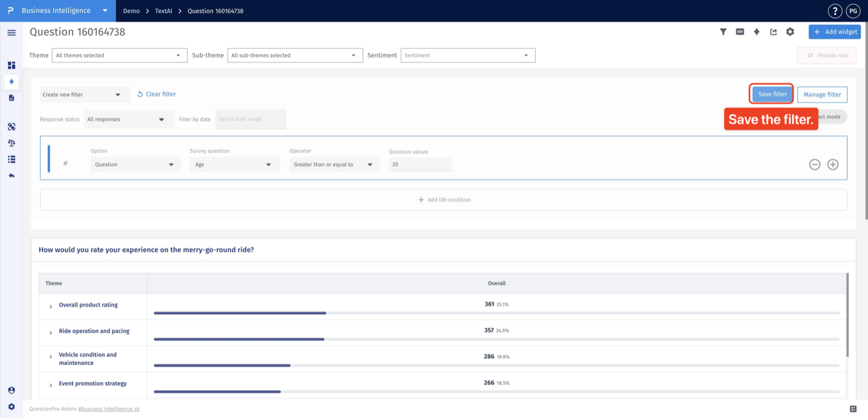Open the Sentiment dropdown
868x420 pixels.
tap(468, 56)
